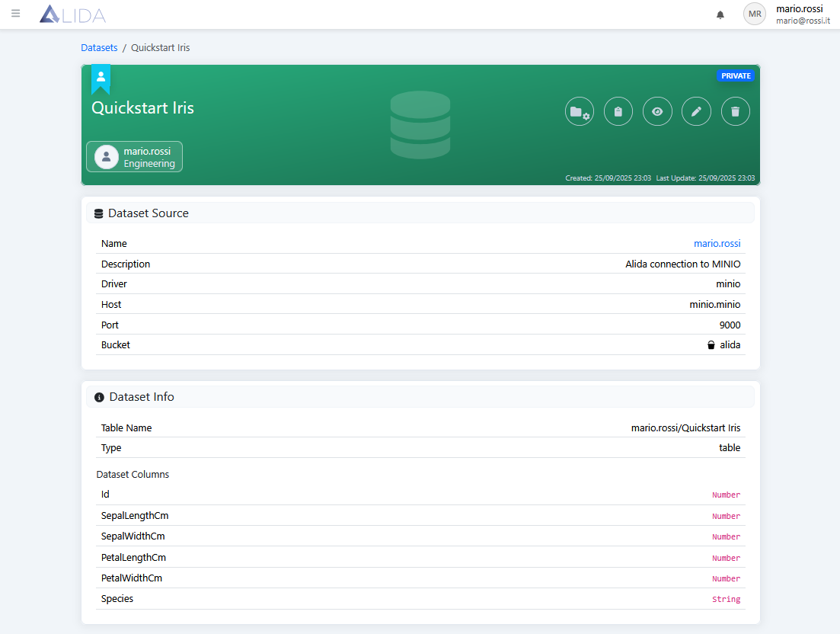Viewport: 840px width, 634px height.
Task: Go back to Datasets via the breadcrumb
Action: click(99, 48)
